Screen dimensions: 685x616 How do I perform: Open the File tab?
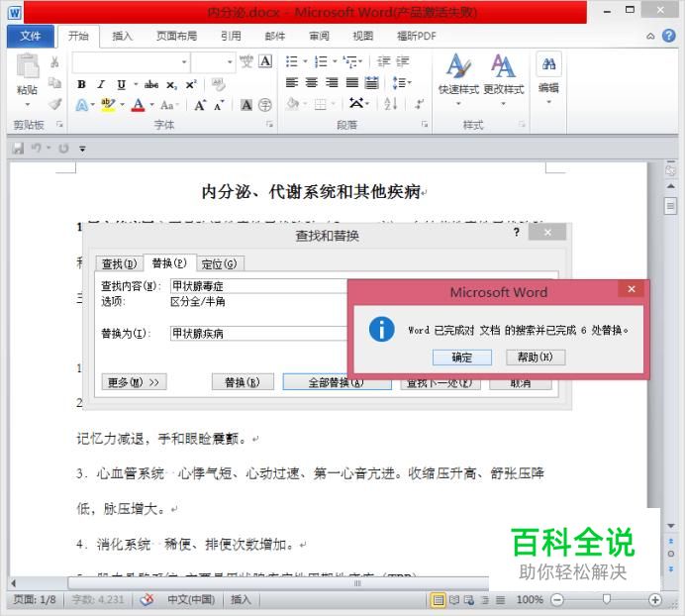30,36
